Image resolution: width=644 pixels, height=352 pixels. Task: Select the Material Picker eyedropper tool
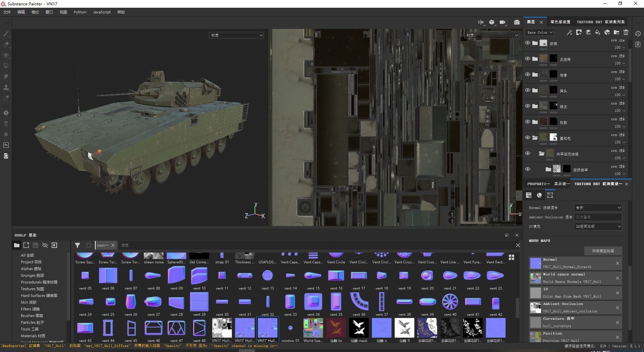point(6,98)
